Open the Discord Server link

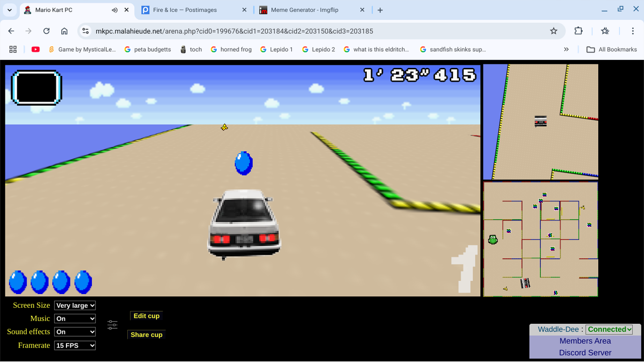tap(585, 352)
